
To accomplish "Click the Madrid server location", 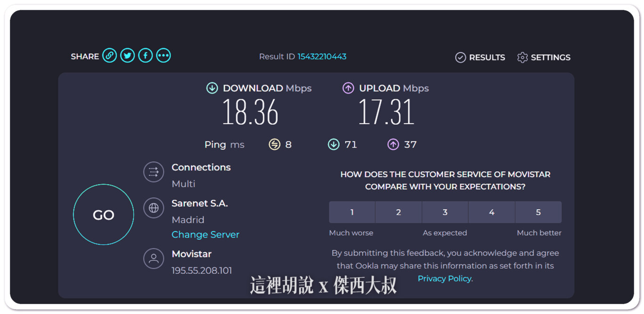I will coord(188,220).
